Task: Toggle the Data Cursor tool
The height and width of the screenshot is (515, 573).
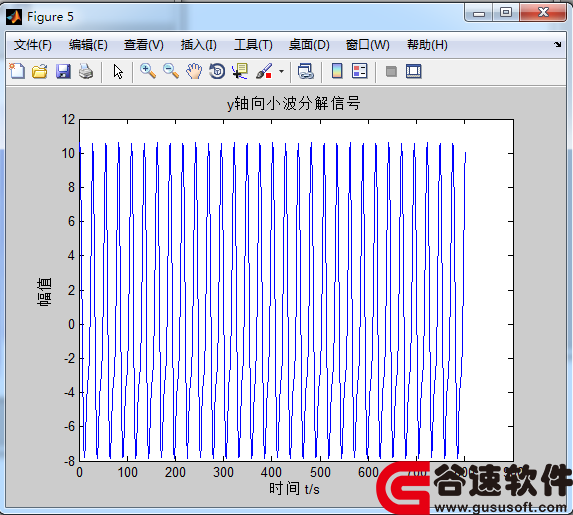Action: pos(240,71)
